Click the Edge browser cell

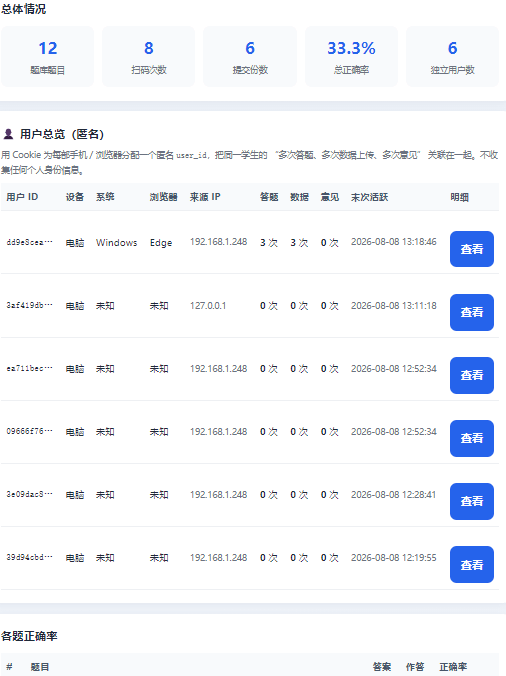click(161, 243)
